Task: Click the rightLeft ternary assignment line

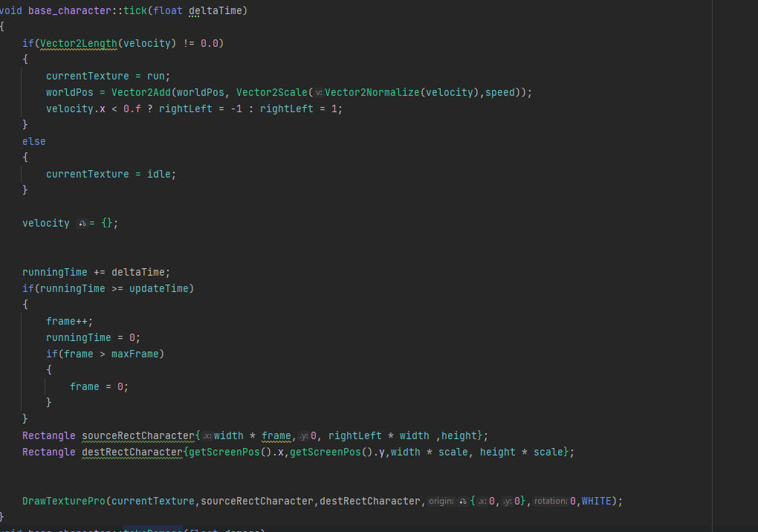Action: 193,108
